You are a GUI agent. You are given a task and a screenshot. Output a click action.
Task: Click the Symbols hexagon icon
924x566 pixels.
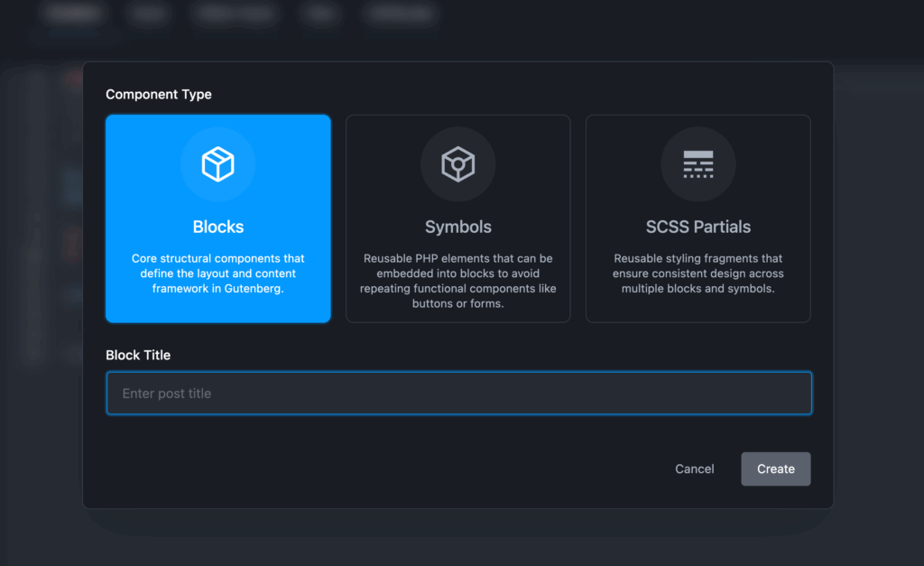click(x=457, y=164)
